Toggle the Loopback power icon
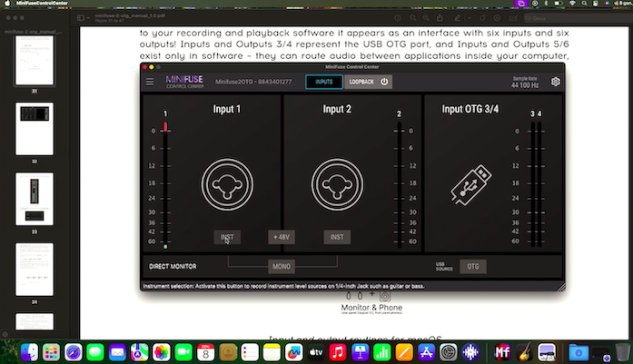Screen dimensions: 633x364 pos(384,82)
